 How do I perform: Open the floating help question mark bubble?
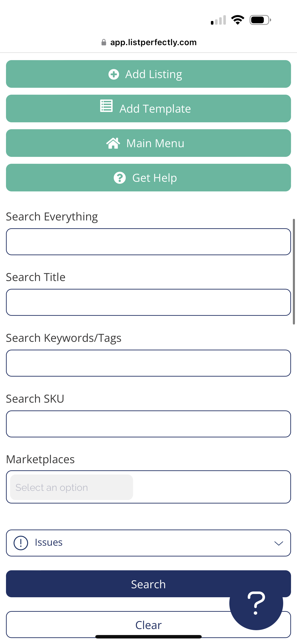point(256,603)
